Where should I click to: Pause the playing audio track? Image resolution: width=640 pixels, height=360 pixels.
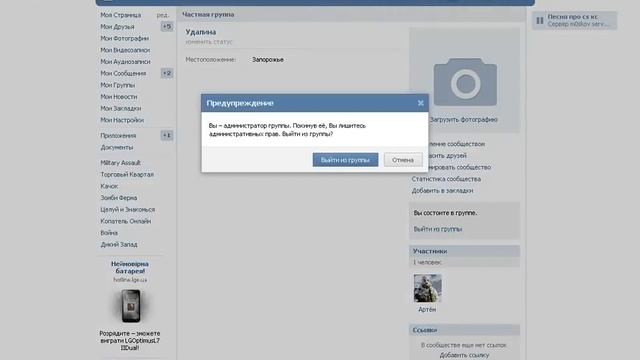(540, 20)
